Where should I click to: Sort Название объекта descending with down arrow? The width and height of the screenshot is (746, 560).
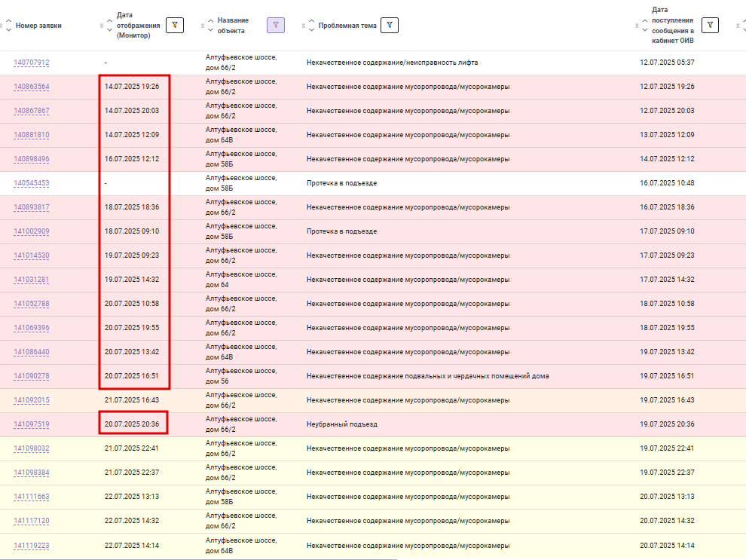[210, 30]
